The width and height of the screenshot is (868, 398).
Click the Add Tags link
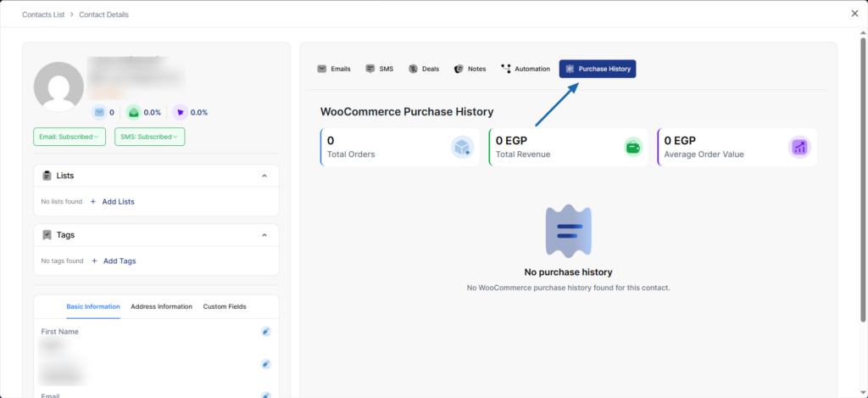[119, 261]
